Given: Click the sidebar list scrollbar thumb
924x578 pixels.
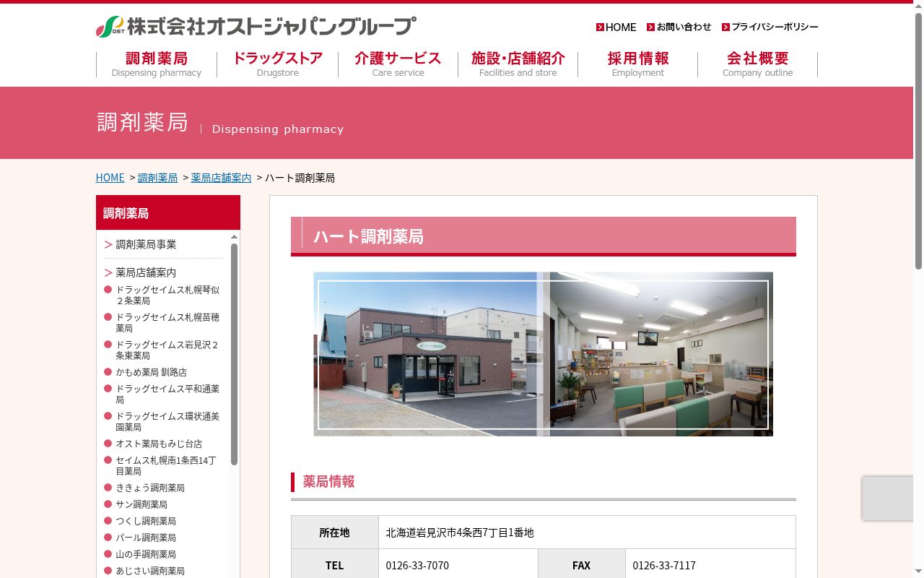Looking at the screenshot, I should (234, 354).
